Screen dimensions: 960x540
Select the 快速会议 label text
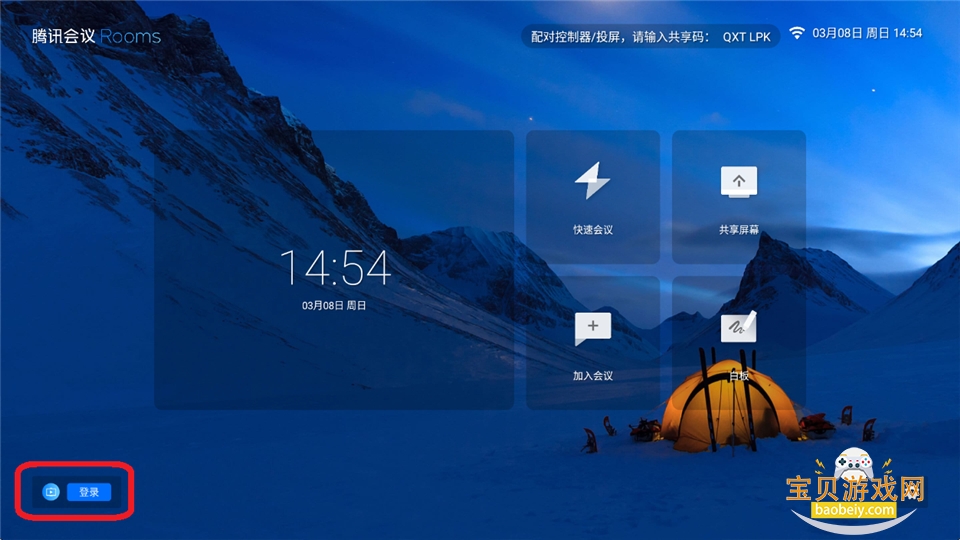[592, 230]
